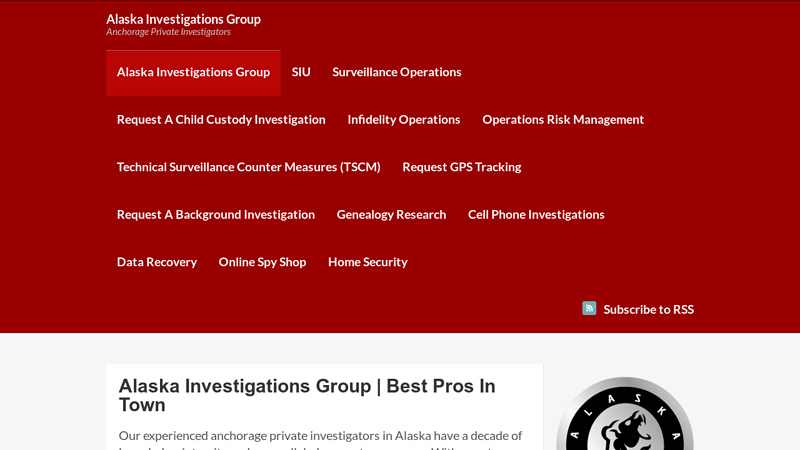Screen dimensions: 800x450
Task: Click the RSS feed icon
Action: coord(589,308)
